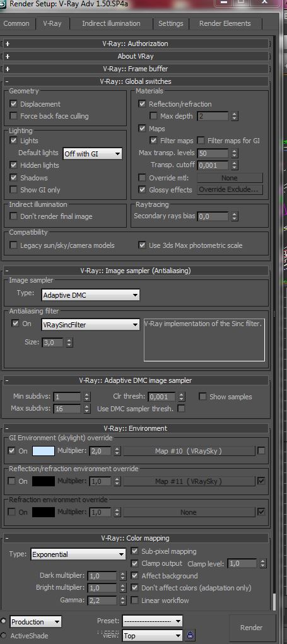Viewport: 287px width, 644px height.
Task: Enable Force back face culling
Action: (13, 116)
